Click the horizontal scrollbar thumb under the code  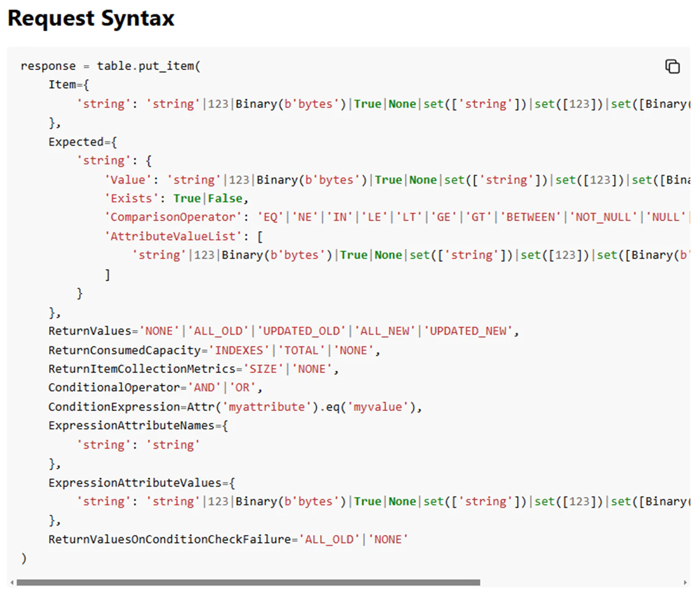(x=248, y=582)
